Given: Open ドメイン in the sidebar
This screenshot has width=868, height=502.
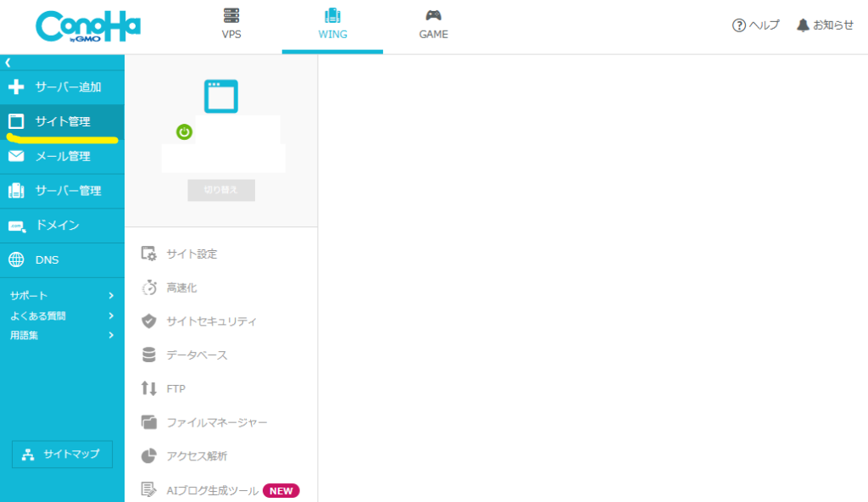Looking at the screenshot, I should pos(62,226).
